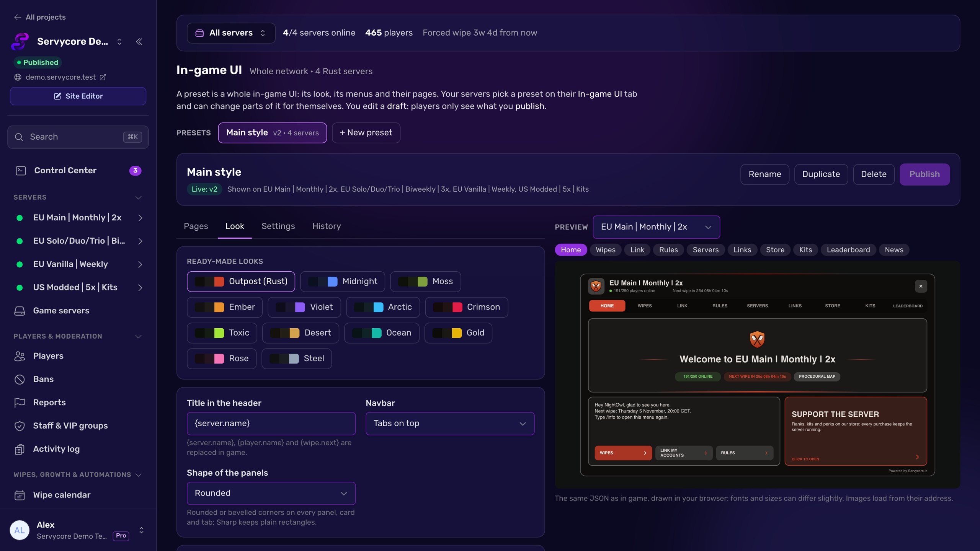The width and height of the screenshot is (980, 551).
Task: Click the Players people icon
Action: (x=20, y=356)
